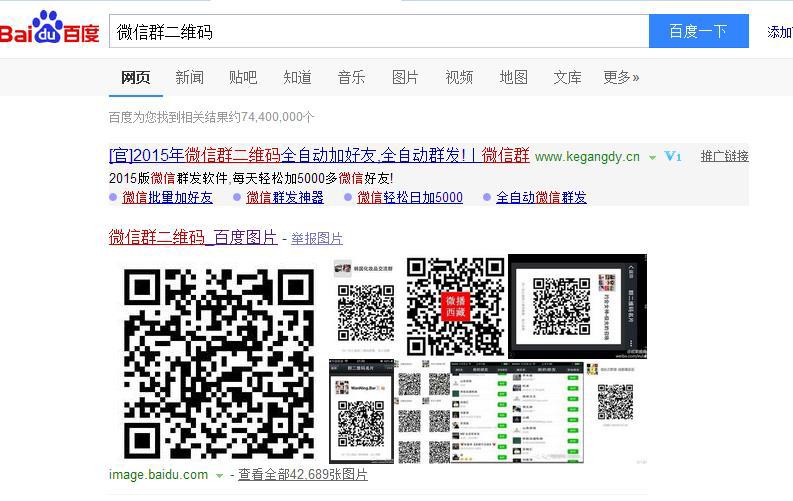Screen dimensions: 793x501
Task: Open the 微信群发神器 sublink
Action: point(285,197)
